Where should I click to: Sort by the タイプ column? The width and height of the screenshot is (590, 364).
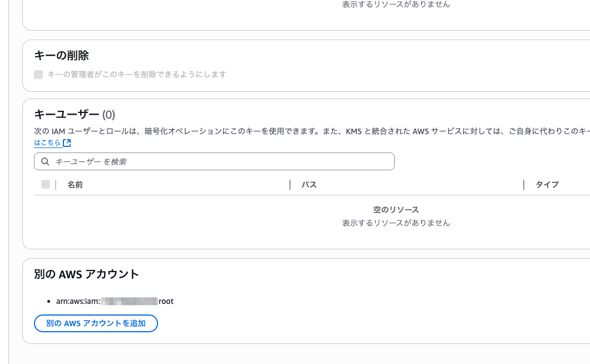pos(547,184)
